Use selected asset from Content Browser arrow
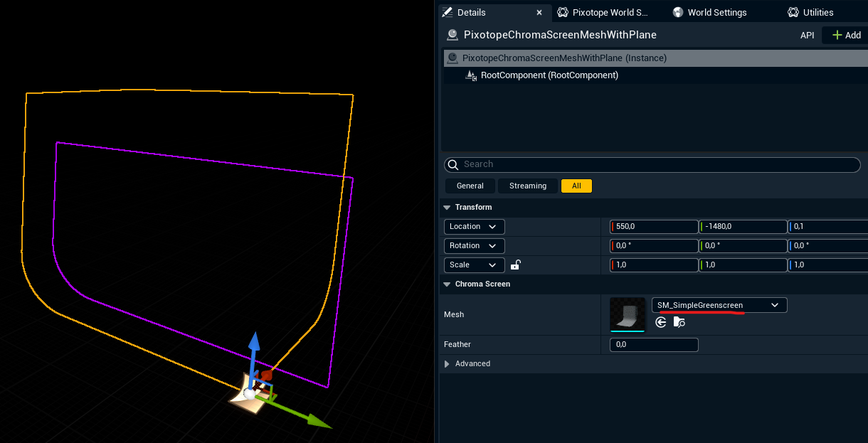The width and height of the screenshot is (868, 443). (661, 322)
